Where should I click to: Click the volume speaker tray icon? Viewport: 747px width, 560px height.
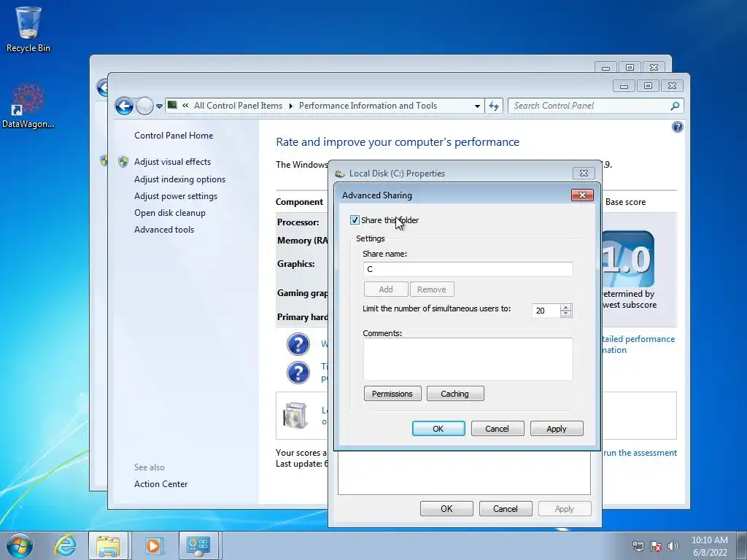(x=673, y=547)
